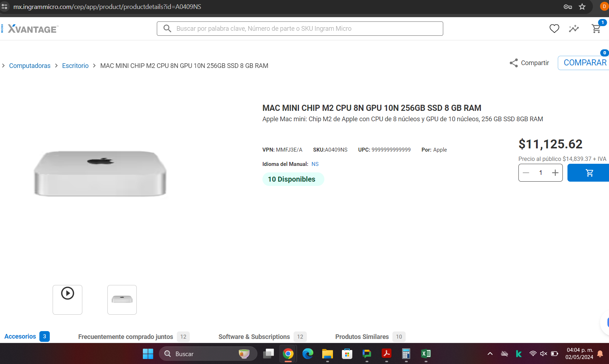Viewport: 609px width, 364px height.
Task: Open Adobe Acrobat from the taskbar
Action: point(387,354)
